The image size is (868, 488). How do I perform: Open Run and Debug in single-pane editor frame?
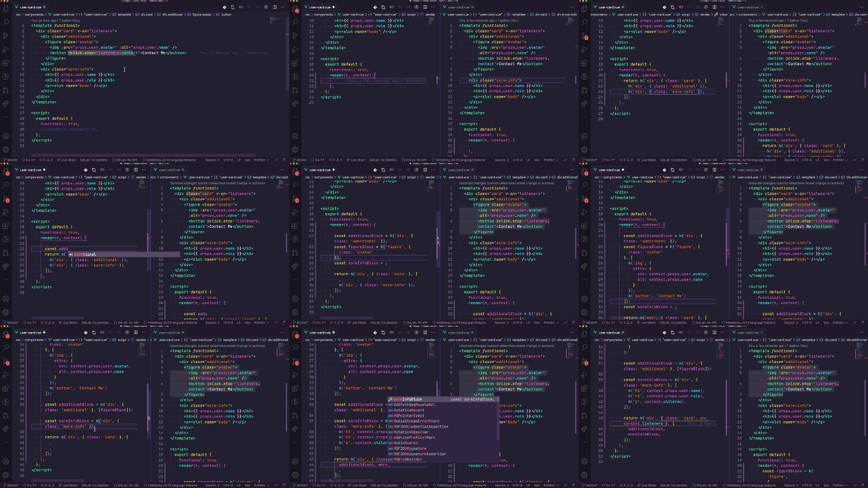[6, 49]
